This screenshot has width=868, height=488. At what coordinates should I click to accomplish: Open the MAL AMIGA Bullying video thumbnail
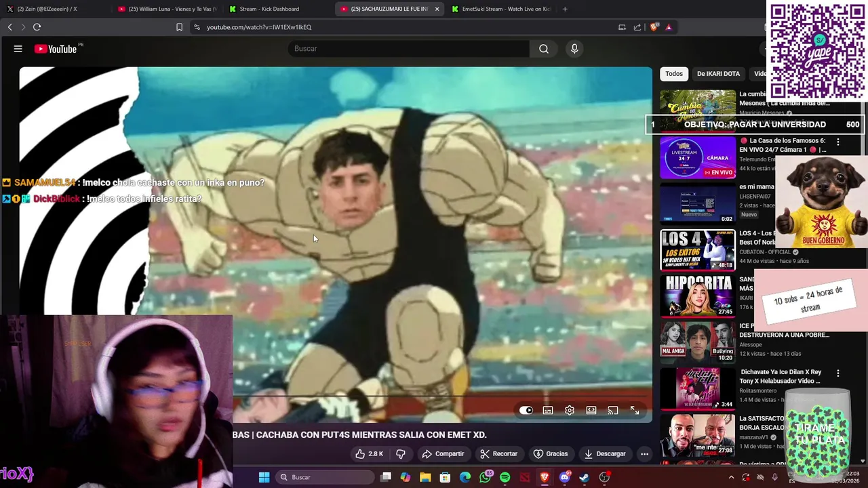(698, 342)
